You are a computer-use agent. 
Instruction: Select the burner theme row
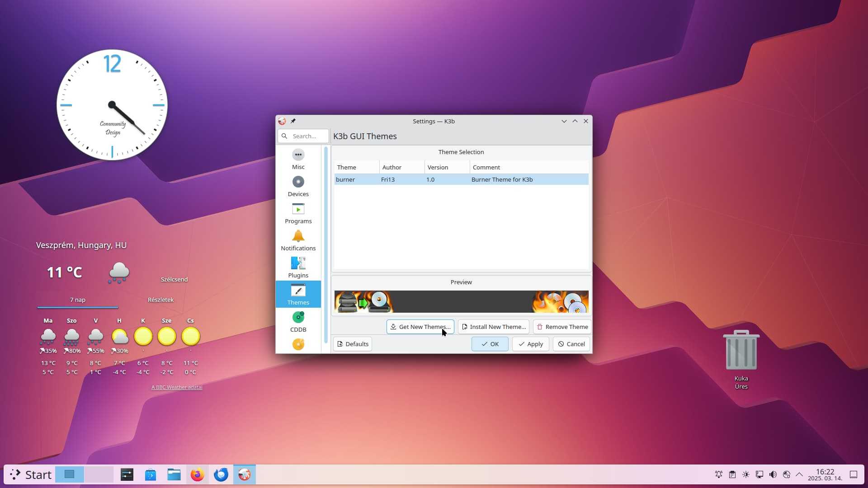point(461,179)
